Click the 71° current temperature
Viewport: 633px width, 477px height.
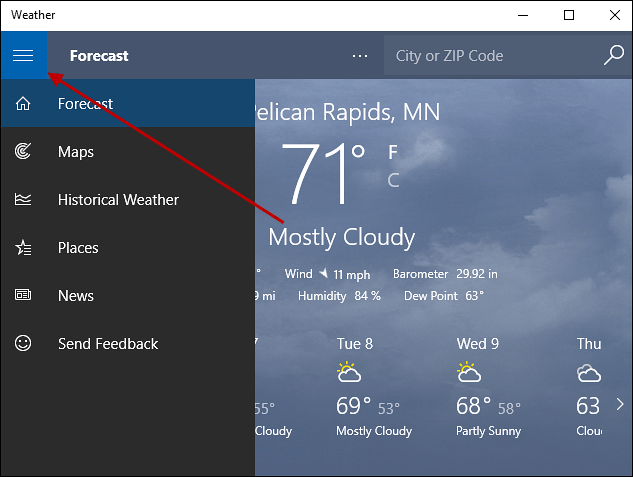[323, 174]
